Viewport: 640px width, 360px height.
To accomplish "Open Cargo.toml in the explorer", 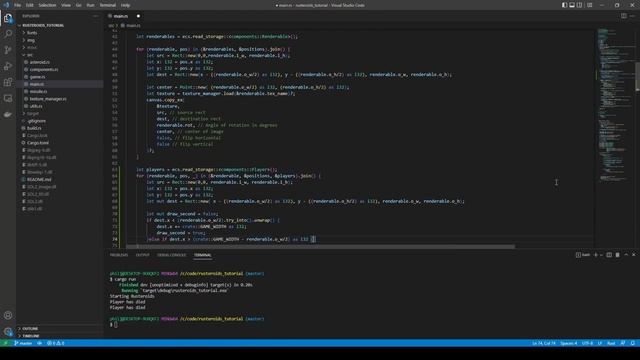I will [38, 143].
